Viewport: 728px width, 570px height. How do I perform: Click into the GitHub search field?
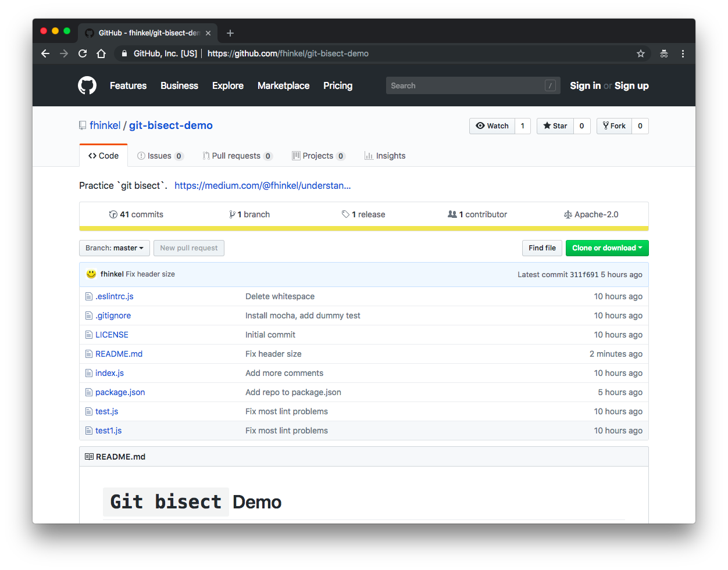[x=465, y=85]
